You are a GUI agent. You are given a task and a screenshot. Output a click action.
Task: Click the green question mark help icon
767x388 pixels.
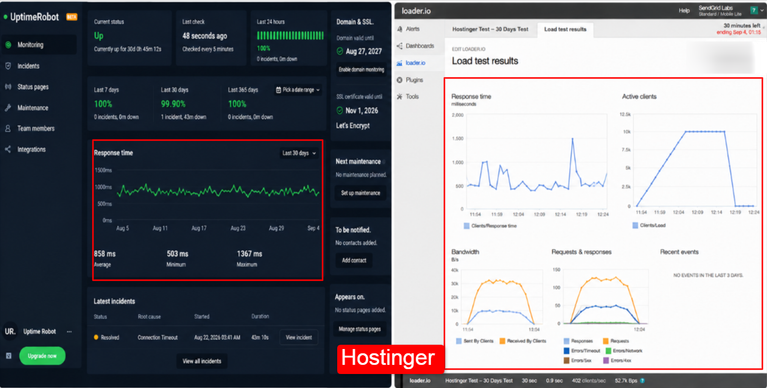pos(754,10)
